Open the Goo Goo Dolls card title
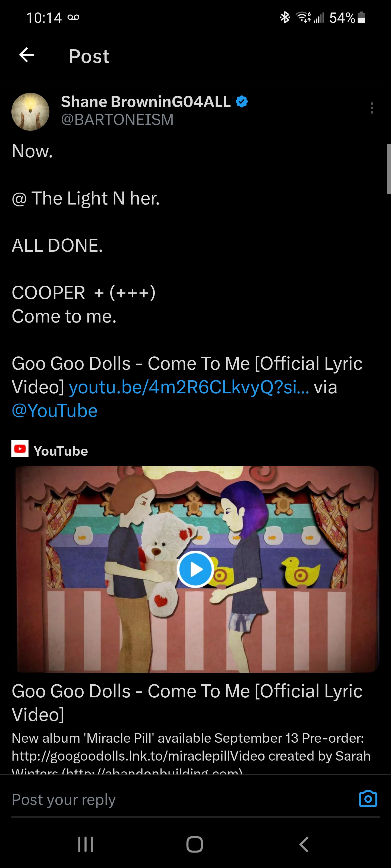The image size is (391, 868). (187, 703)
